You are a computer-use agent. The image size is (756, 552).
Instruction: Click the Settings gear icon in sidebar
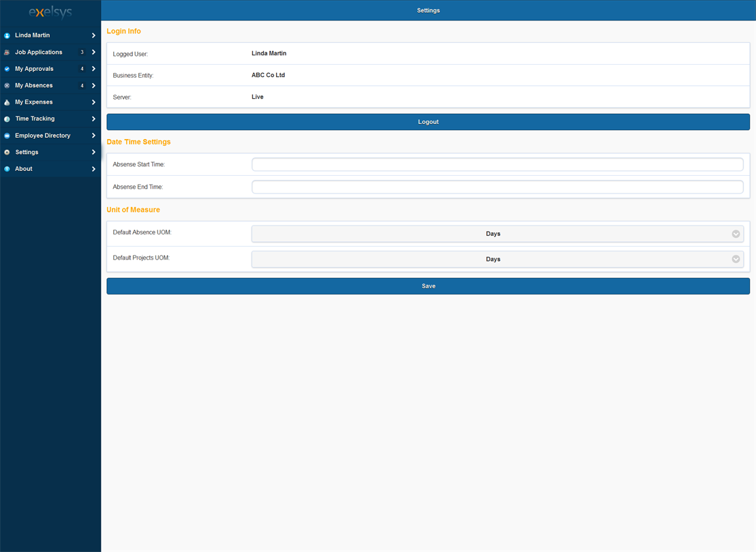pos(7,153)
